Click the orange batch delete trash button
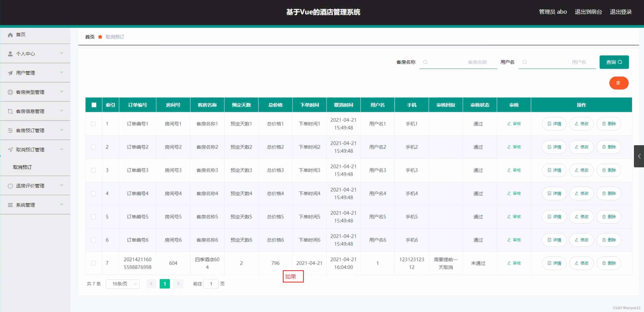The height and width of the screenshot is (312, 644). click(619, 83)
